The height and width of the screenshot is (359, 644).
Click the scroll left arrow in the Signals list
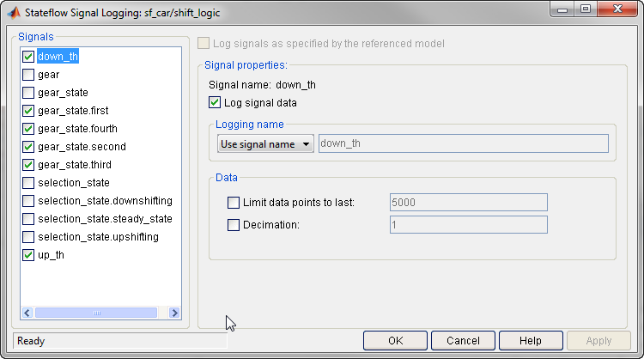[27, 313]
